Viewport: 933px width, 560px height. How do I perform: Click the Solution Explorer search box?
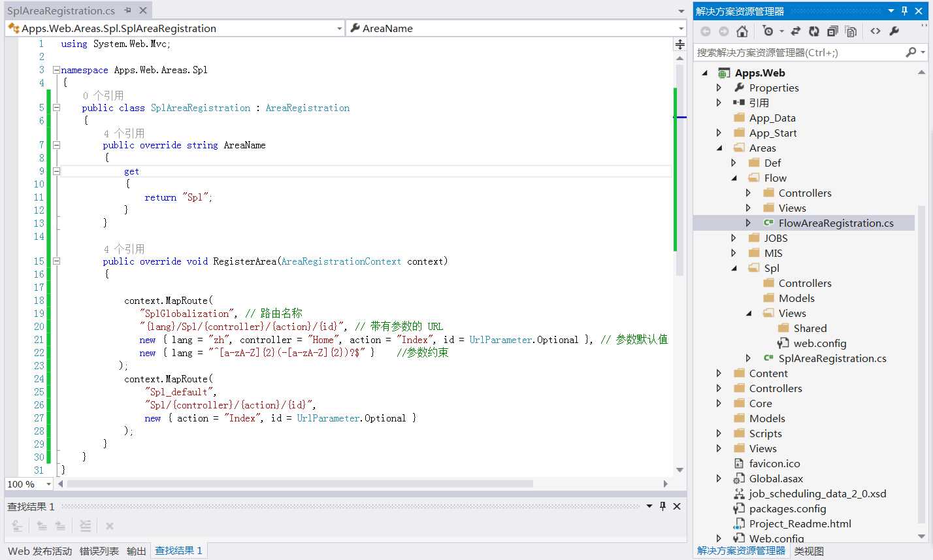(797, 52)
